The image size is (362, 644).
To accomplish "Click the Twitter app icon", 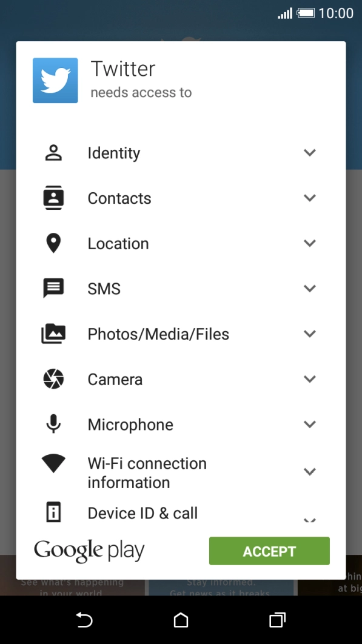I will (55, 80).
